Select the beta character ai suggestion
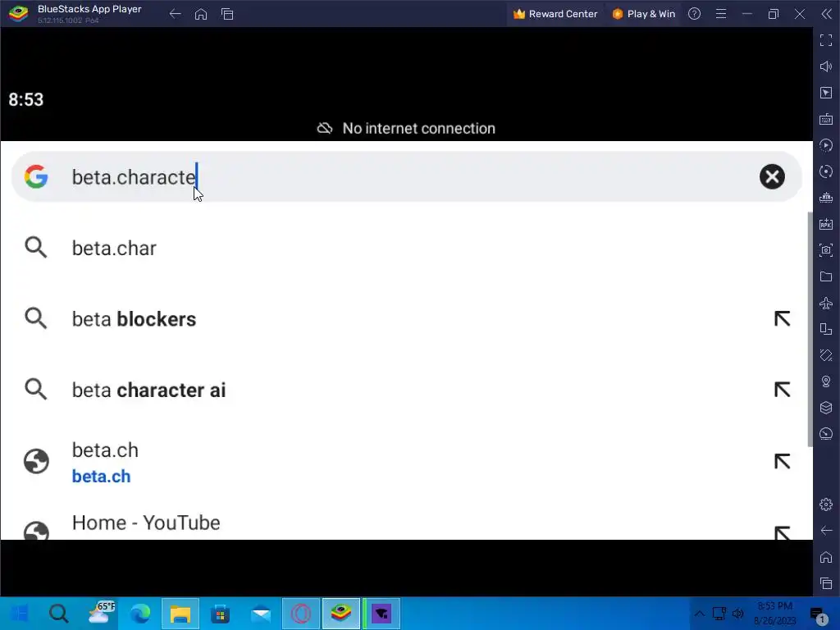The image size is (840, 630). pyautogui.click(x=406, y=390)
